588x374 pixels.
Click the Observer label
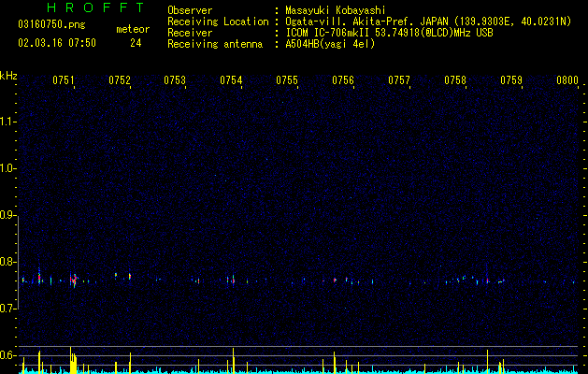click(x=190, y=10)
